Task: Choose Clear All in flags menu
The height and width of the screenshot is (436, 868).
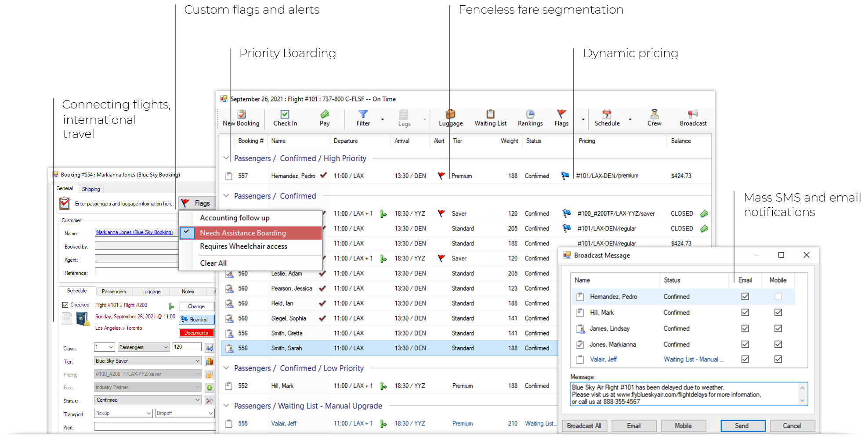Action: tap(251, 263)
